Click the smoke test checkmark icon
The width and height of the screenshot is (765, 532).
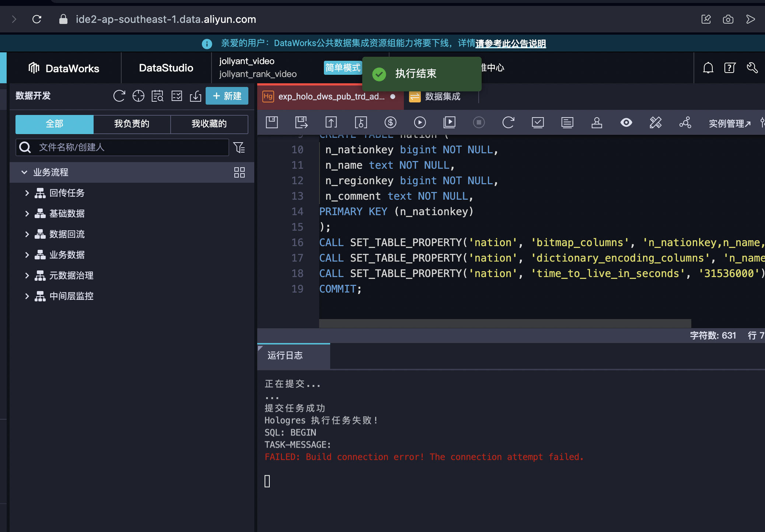coord(538,122)
